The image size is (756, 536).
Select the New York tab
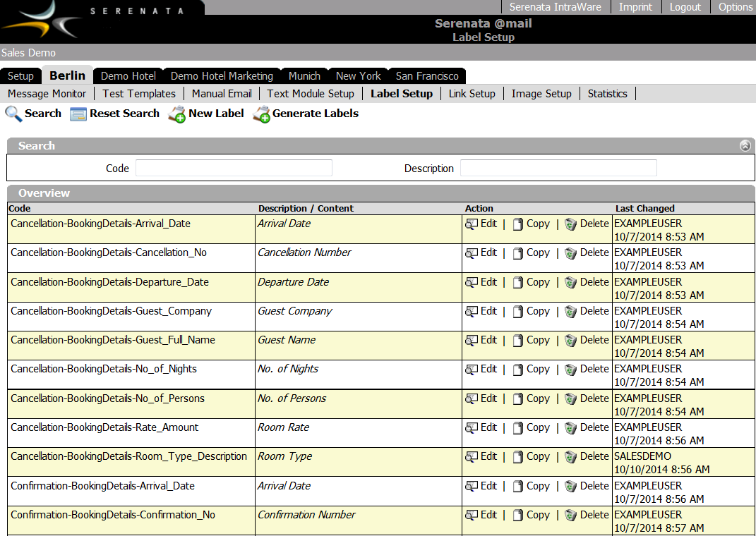(358, 76)
